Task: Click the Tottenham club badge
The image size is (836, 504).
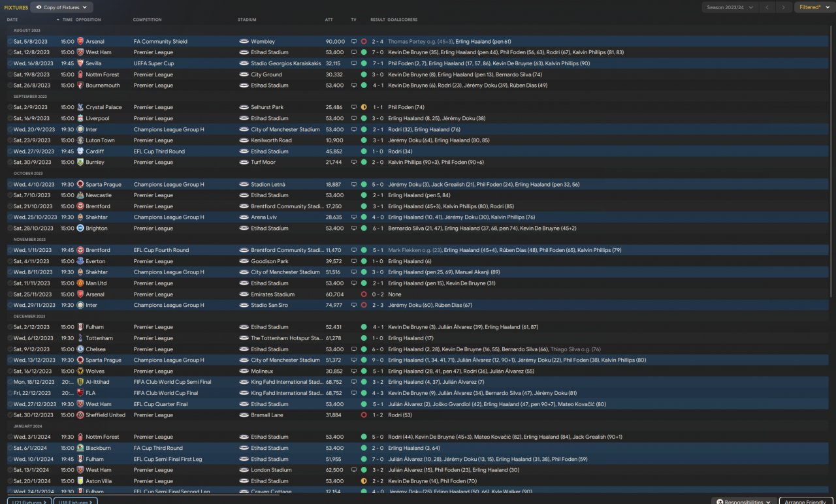Action: tap(80, 338)
